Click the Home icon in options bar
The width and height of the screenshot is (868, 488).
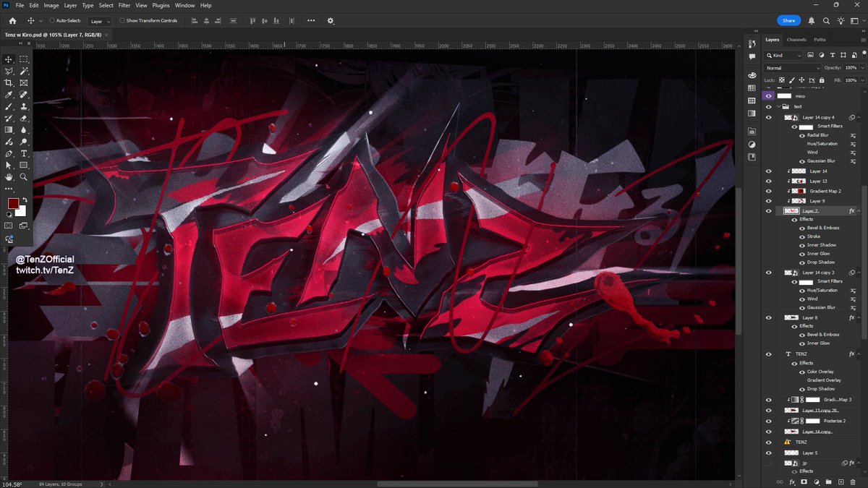tap(12, 21)
